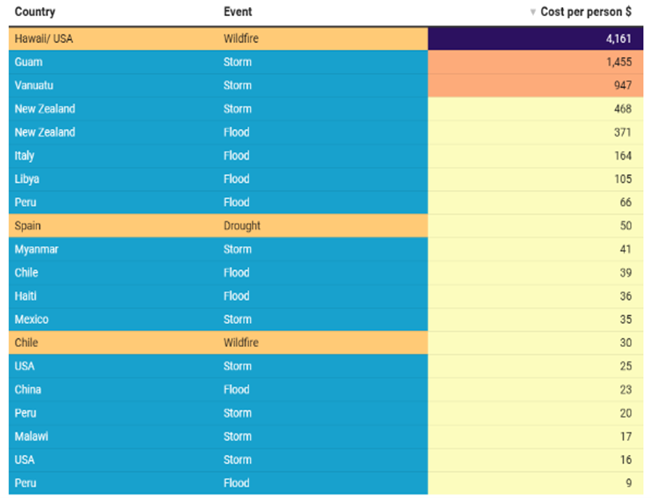Click the 947 cost cell
This screenshot has width=651, height=498.
pos(536,86)
